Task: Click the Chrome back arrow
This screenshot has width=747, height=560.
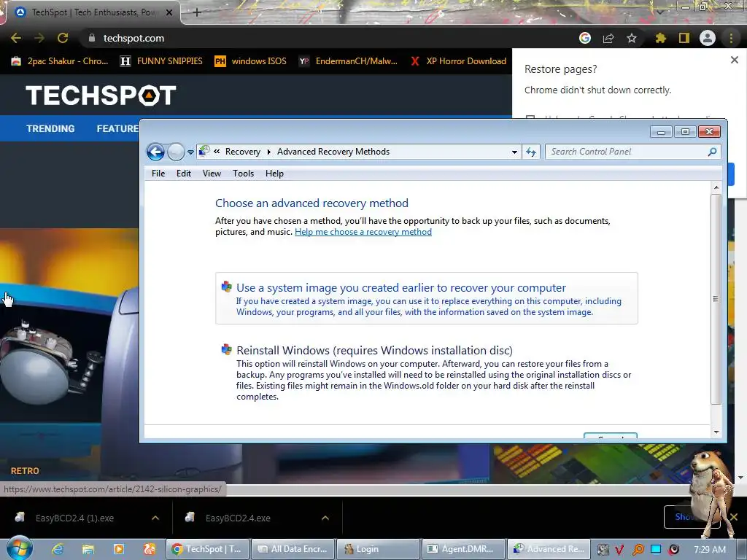Action: (16, 38)
